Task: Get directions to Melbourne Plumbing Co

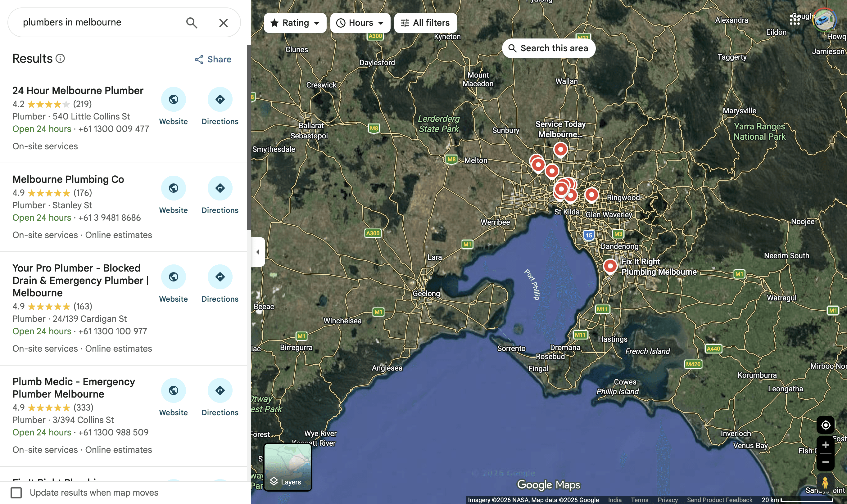Action: tap(220, 188)
